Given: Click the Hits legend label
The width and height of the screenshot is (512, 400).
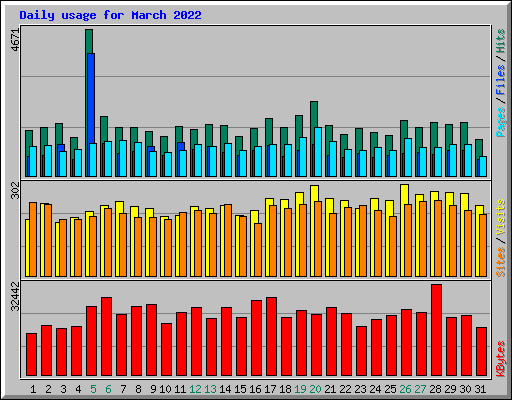Looking at the screenshot, I should click(501, 41).
